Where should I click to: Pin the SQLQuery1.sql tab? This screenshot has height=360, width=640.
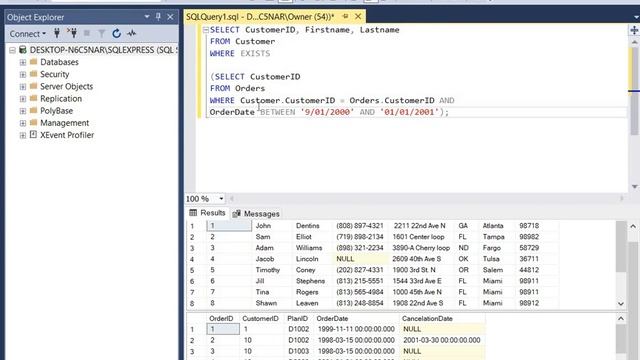[x=346, y=16]
